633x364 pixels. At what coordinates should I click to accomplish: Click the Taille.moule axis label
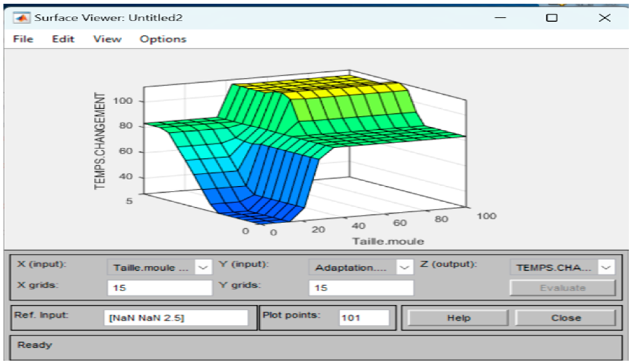pos(388,241)
